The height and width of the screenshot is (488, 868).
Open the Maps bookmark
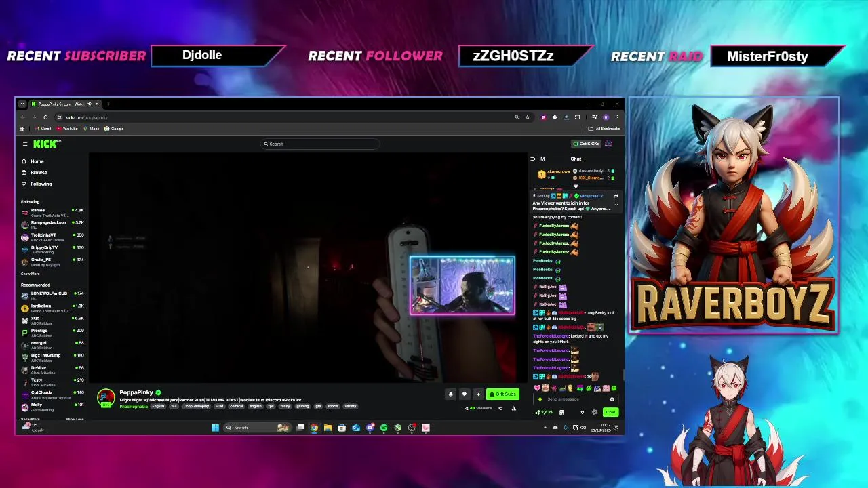tap(92, 129)
